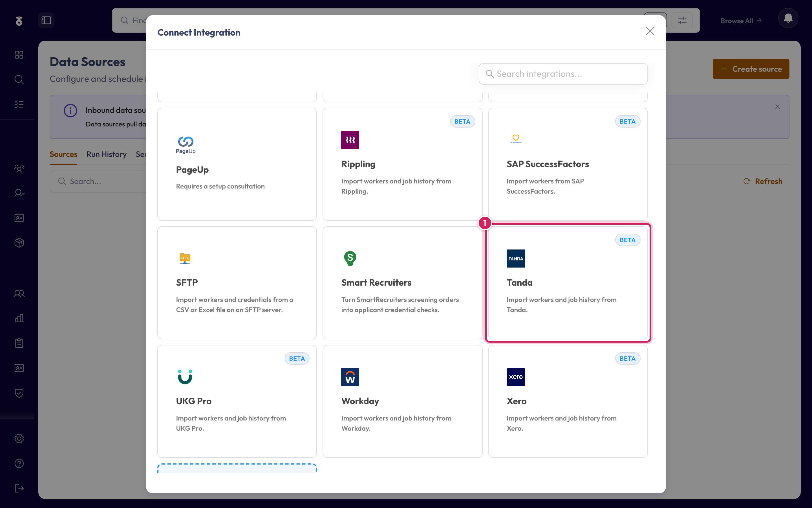Click the Xero logo icon

(x=516, y=377)
